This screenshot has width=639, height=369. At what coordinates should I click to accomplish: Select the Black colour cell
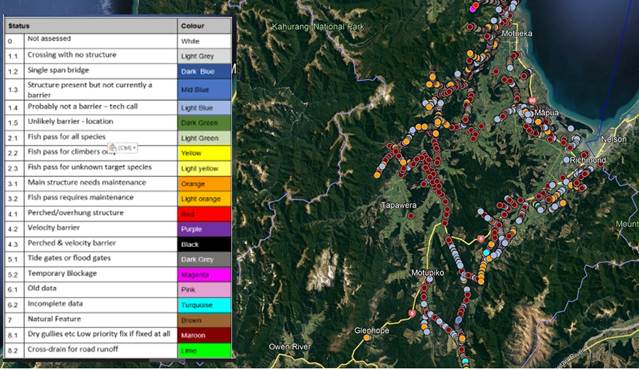pyautogui.click(x=204, y=244)
